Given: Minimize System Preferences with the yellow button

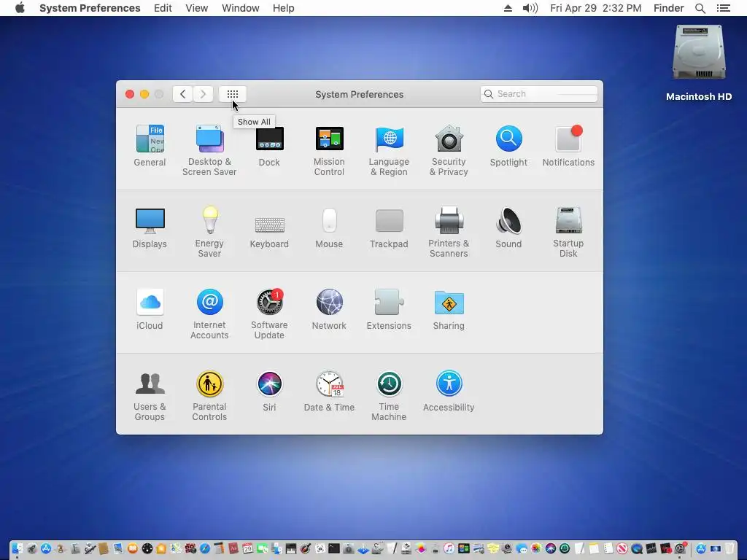Looking at the screenshot, I should pyautogui.click(x=144, y=94).
